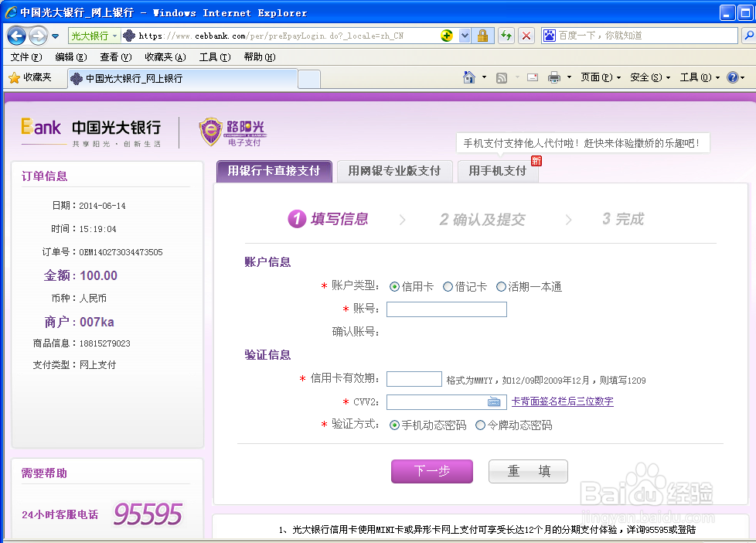756x543 pixels.
Task: Select the 借记卡 account type option
Action: tap(448, 286)
